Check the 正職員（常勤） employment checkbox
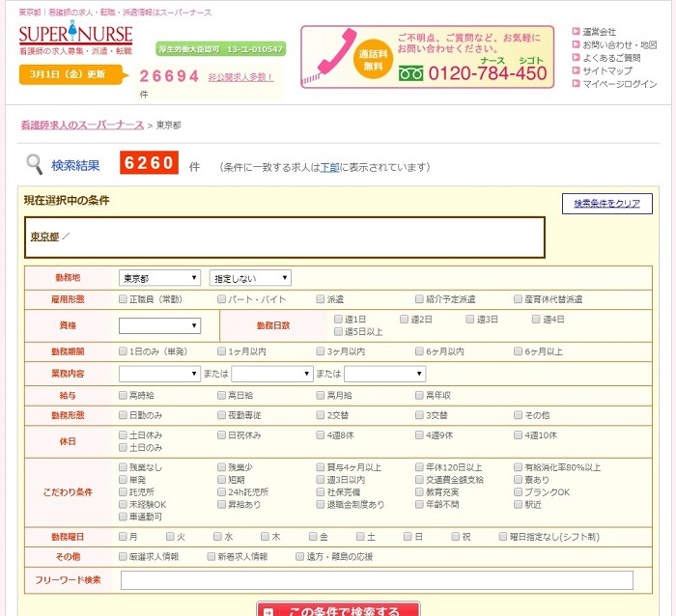 pyautogui.click(x=123, y=299)
